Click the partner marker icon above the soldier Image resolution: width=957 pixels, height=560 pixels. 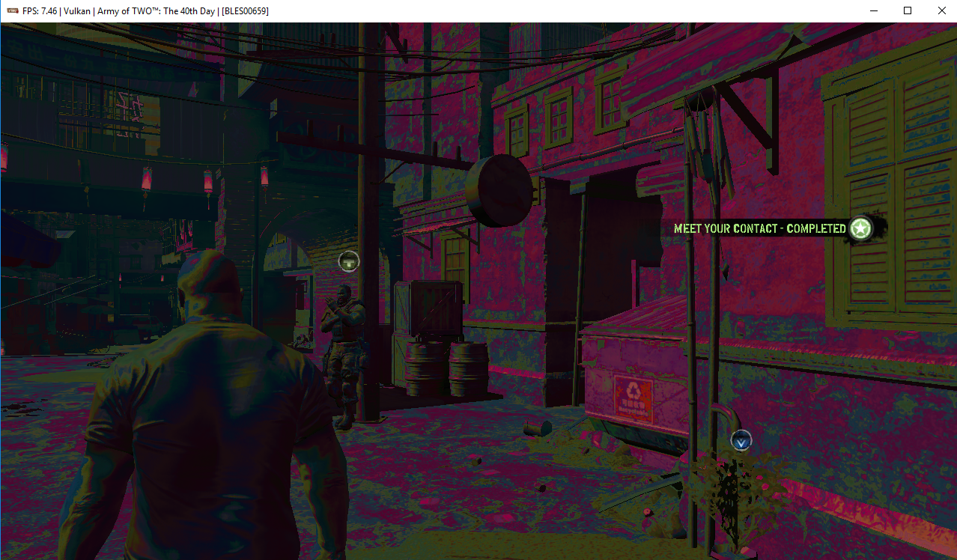point(349,261)
